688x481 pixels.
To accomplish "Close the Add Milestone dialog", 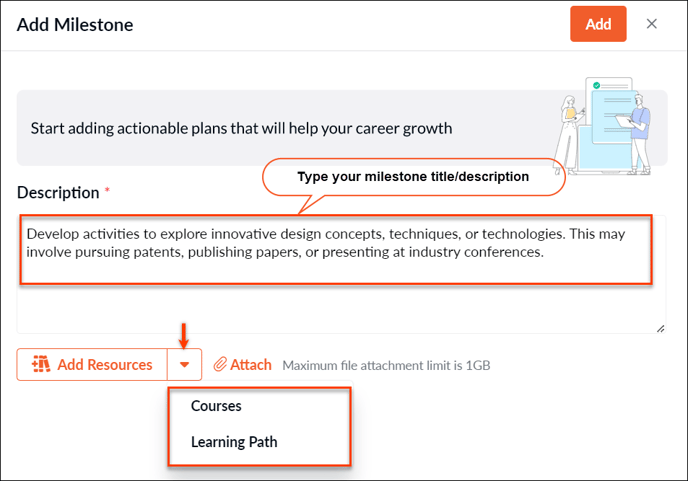I will (x=652, y=24).
